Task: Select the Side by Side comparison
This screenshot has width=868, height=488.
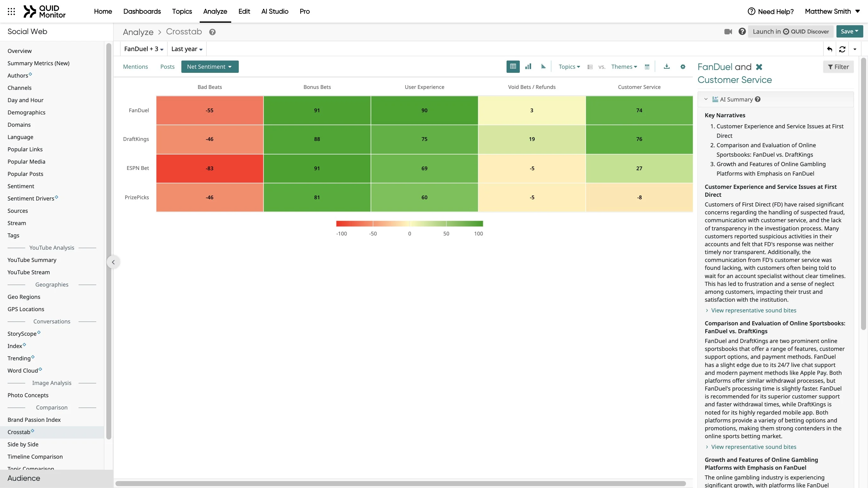Action: point(23,444)
